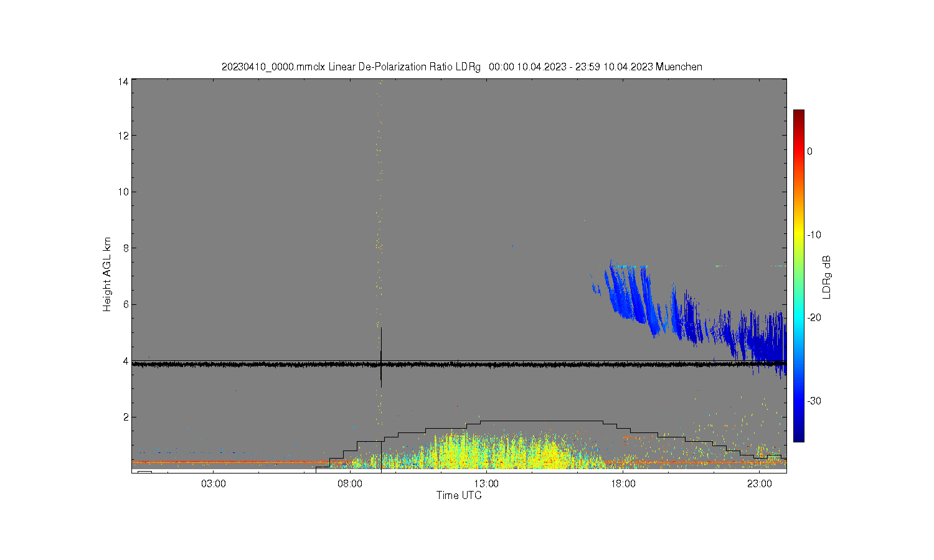Click the height tick label 2
Image resolution: width=934 pixels, height=560 pixels.
[126, 417]
